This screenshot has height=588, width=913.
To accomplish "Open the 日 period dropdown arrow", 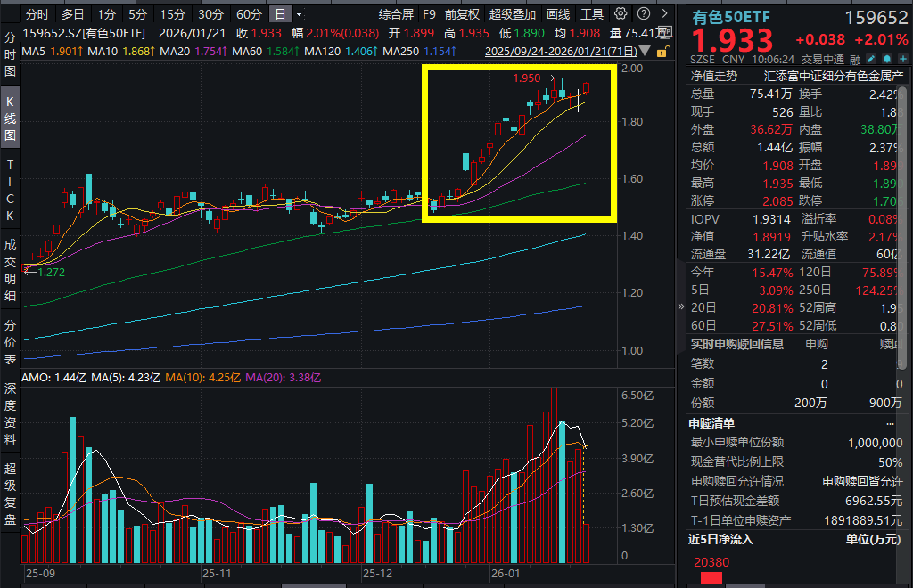I will [299, 12].
